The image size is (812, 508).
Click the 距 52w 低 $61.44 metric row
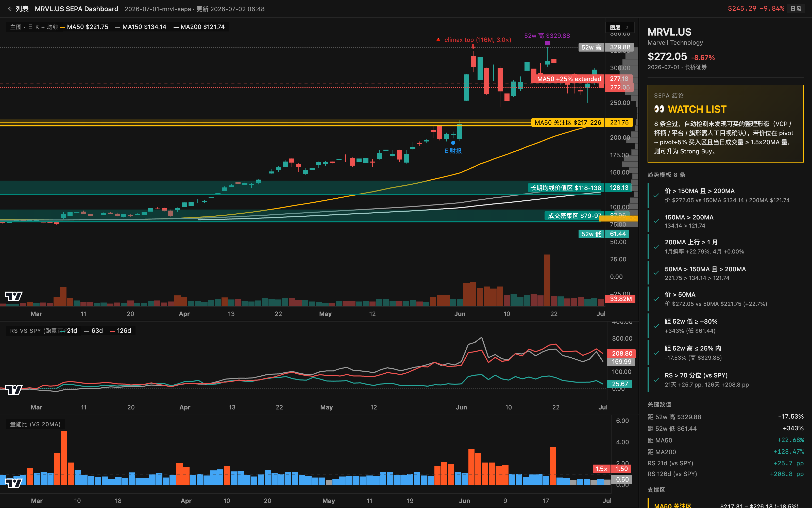(725, 428)
